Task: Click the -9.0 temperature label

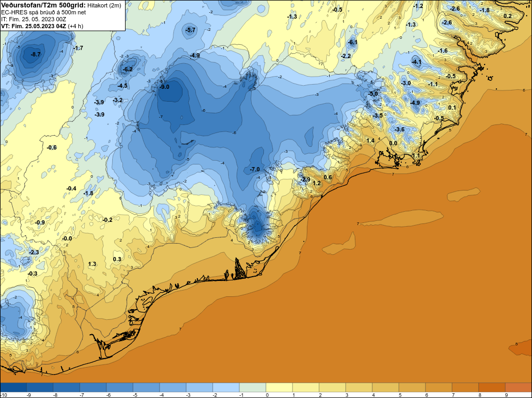Action: click(x=164, y=87)
